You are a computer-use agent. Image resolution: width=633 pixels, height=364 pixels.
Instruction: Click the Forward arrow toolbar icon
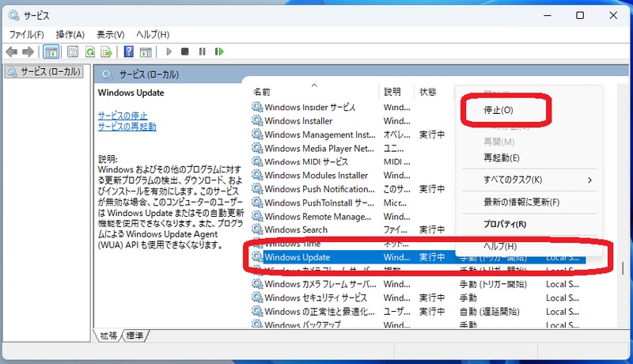[28, 51]
